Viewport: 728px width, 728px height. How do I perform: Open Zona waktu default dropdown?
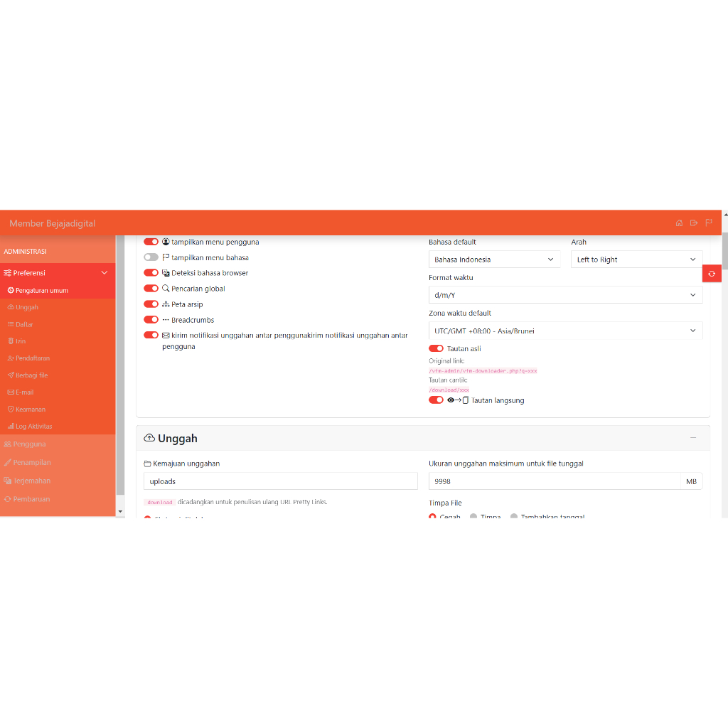point(565,331)
